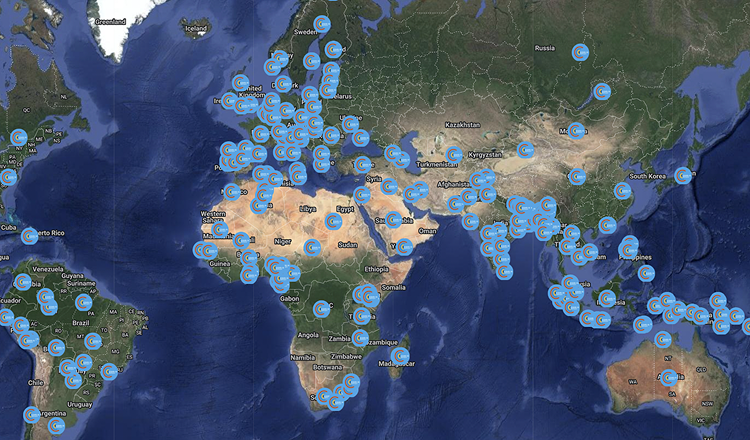The height and width of the screenshot is (440, 750).
Task: Open the marker in the northeastern United States
Action: point(17,138)
